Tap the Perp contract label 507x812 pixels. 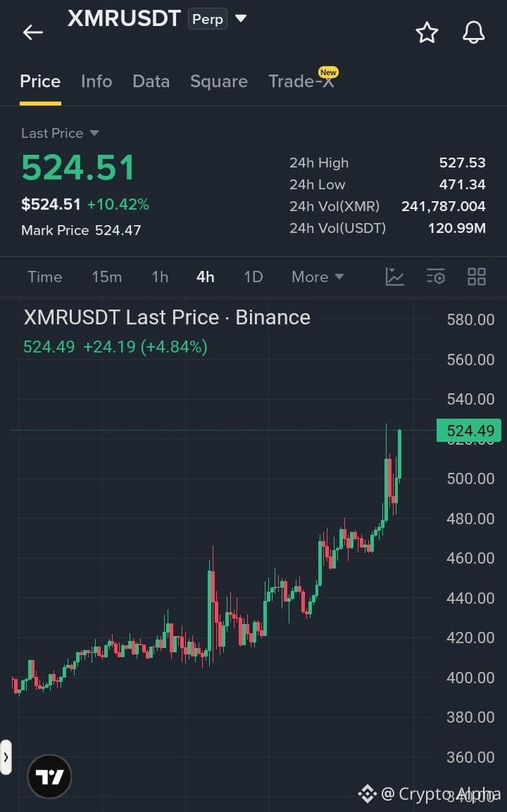[x=207, y=19]
